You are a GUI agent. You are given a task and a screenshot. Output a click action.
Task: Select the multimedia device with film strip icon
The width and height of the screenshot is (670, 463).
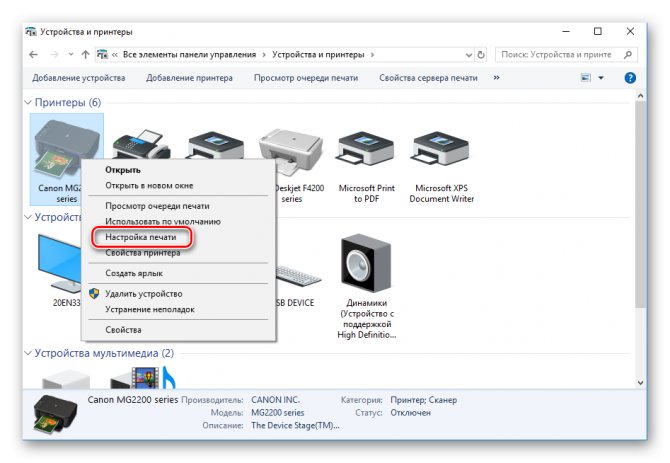coord(142,378)
